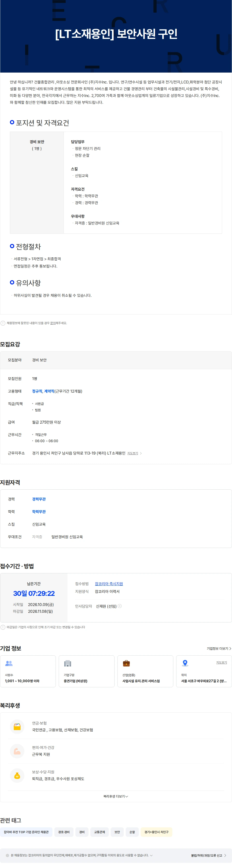Select the 경기>용인시 처인구 tag
The width and height of the screenshot is (232, 868).
(x=157, y=832)
